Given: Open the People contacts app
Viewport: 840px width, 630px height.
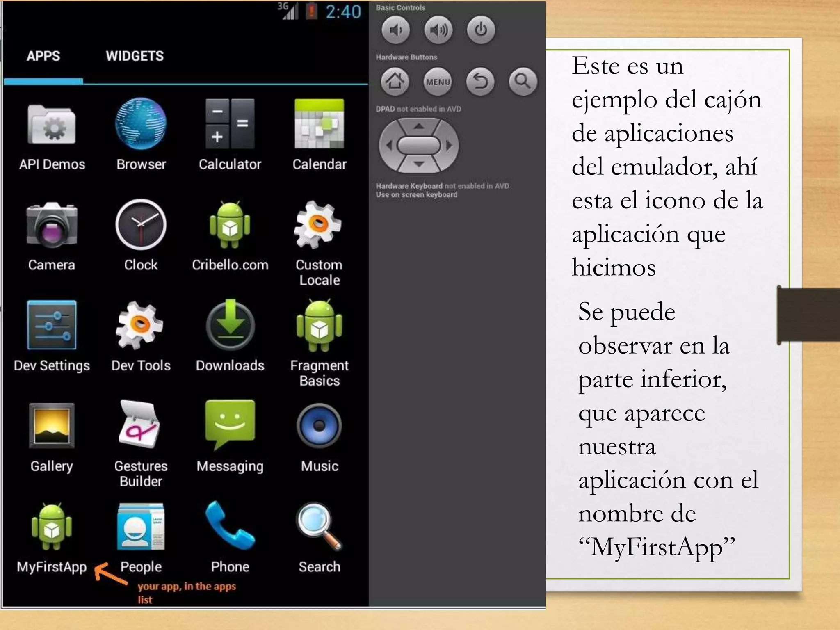Looking at the screenshot, I should coord(141,538).
